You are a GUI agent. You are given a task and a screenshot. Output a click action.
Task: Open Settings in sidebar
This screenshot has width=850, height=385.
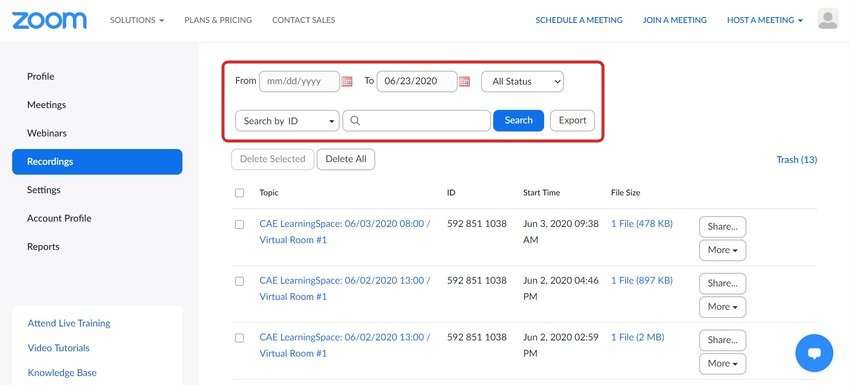tap(44, 190)
